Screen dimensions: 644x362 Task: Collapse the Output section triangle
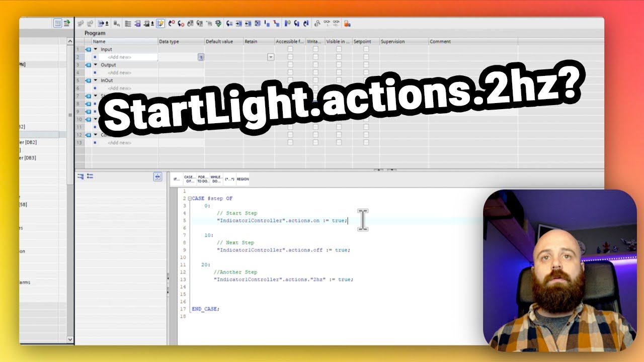tap(96, 65)
